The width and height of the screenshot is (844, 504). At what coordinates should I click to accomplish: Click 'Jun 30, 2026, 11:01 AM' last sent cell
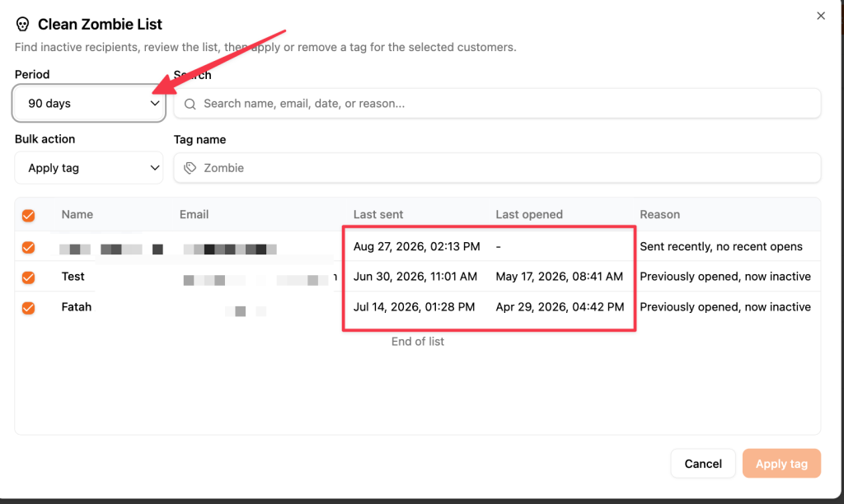pyautogui.click(x=415, y=277)
